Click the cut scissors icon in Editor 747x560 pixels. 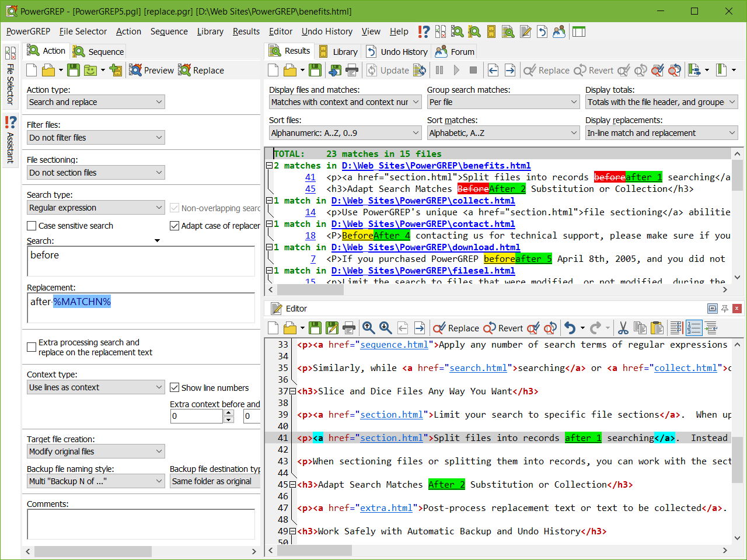coord(623,328)
